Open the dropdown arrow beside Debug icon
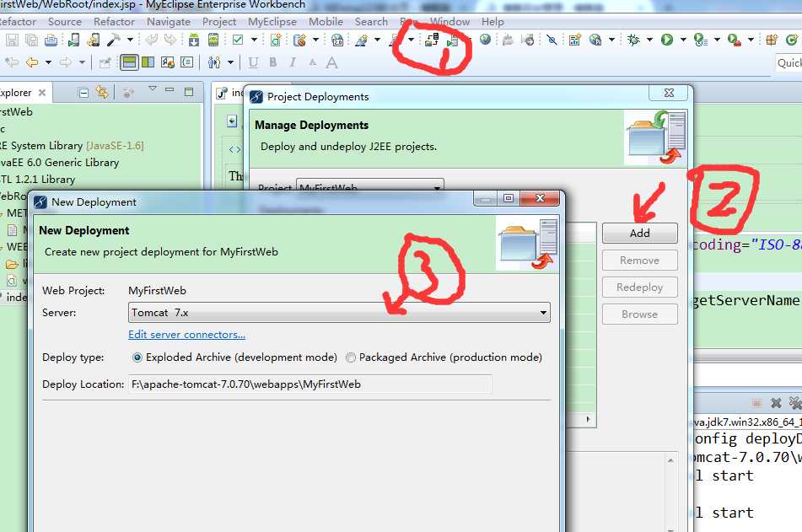This screenshot has height=532, width=802. click(x=649, y=40)
